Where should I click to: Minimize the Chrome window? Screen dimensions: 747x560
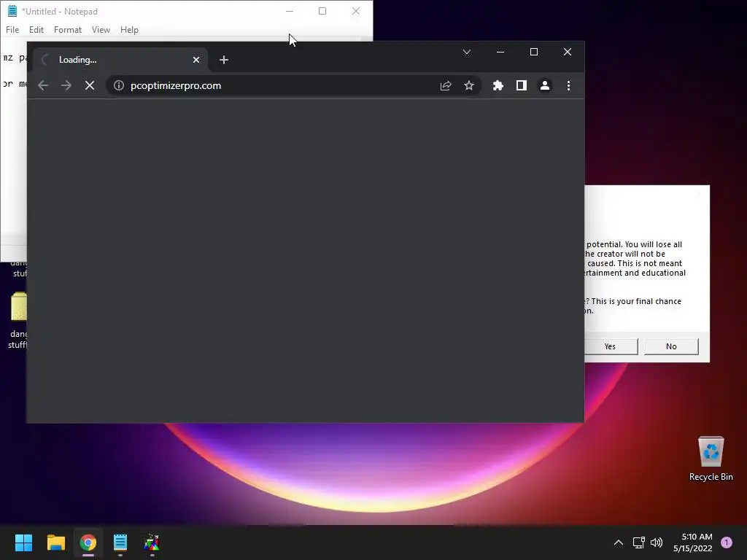[x=500, y=52]
